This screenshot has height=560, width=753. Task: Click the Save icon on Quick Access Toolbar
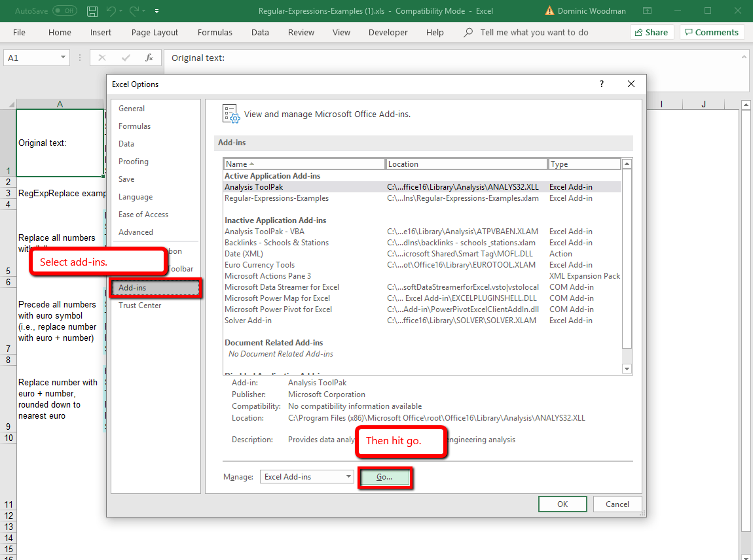point(92,11)
